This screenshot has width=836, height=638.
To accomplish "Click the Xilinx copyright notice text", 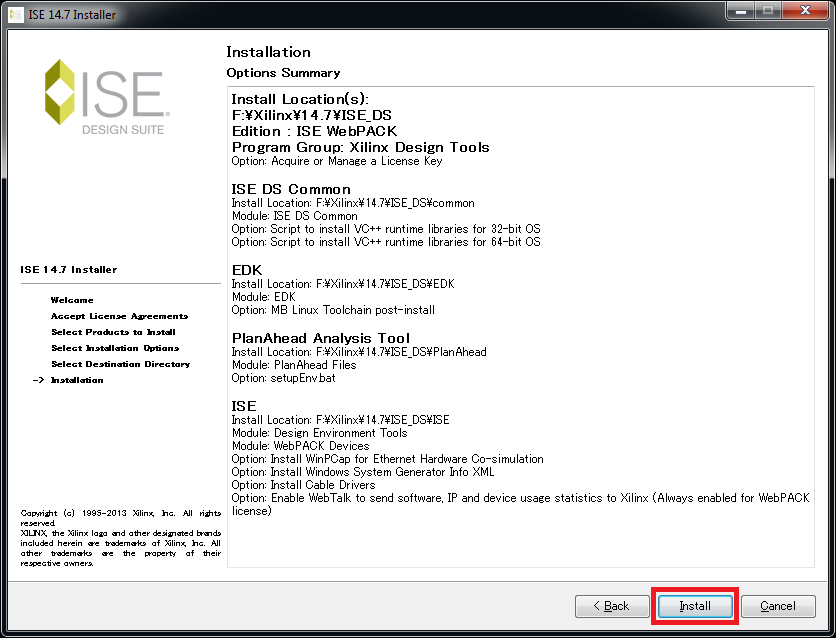I will coord(120,538).
